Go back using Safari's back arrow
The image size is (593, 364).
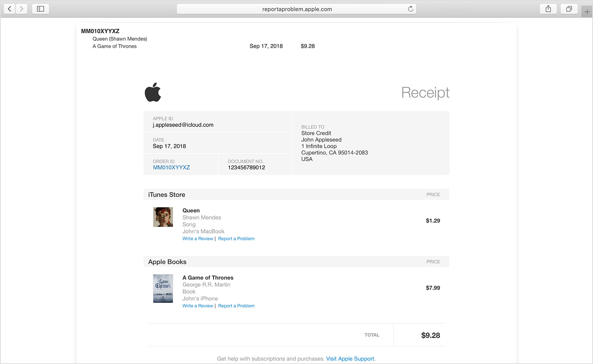point(10,9)
